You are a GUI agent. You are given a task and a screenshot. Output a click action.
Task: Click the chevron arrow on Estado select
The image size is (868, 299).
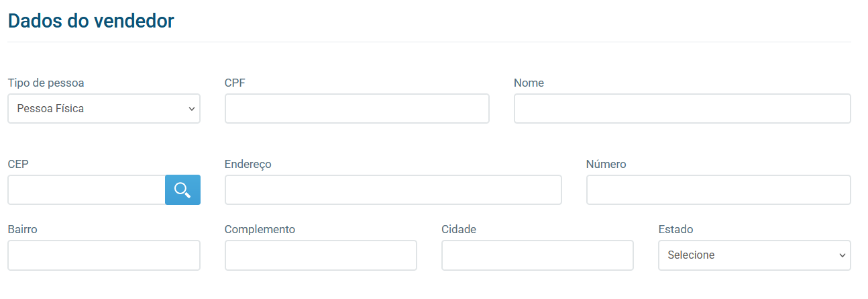[843, 256]
